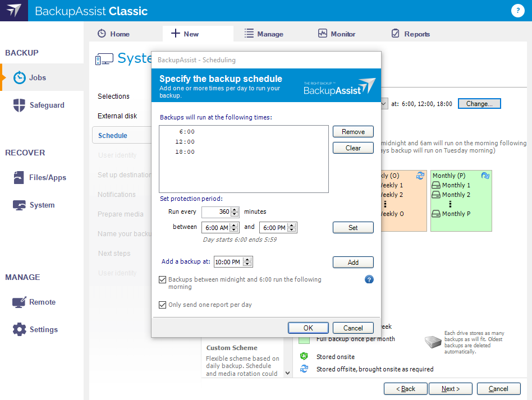This screenshot has height=400, width=532.
Task: Click the wizard Cancel button at bottom
Action: click(x=498, y=389)
